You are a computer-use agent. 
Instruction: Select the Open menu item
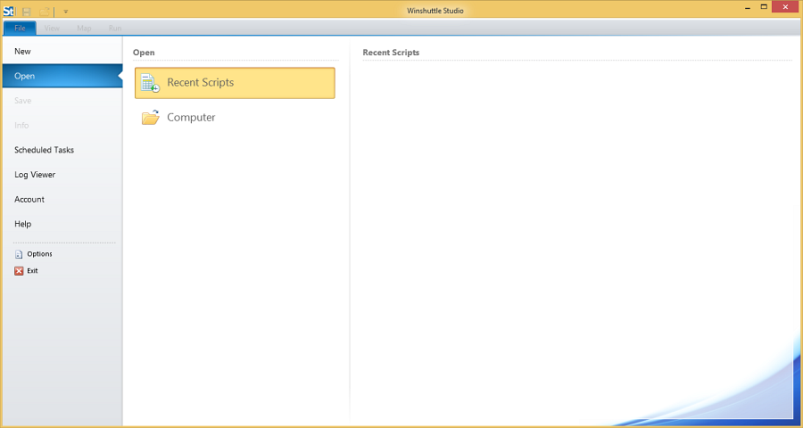pos(24,76)
